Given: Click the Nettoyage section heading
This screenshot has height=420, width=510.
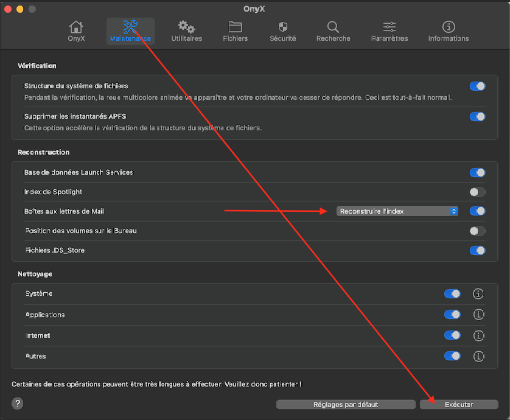Looking at the screenshot, I should pos(35,274).
